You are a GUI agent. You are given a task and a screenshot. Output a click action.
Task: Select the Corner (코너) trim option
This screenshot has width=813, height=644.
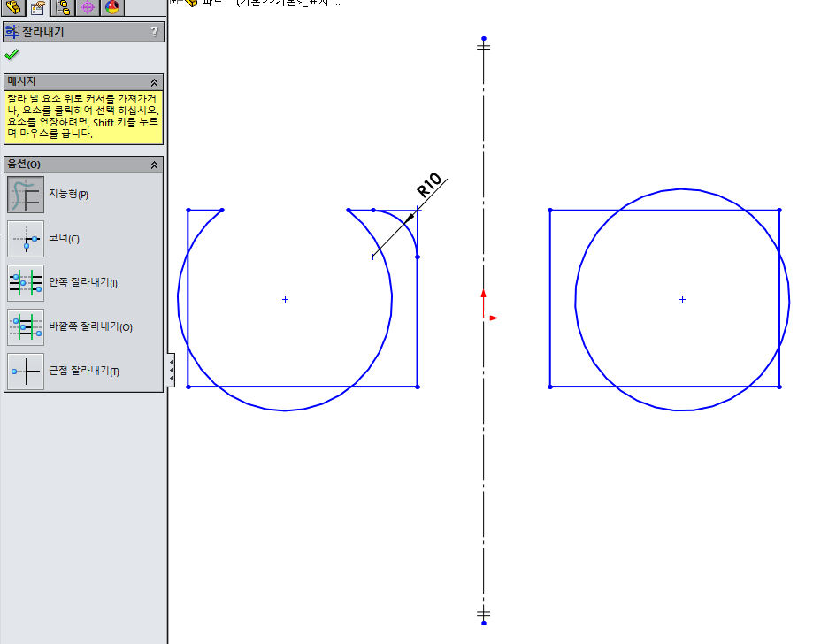[26, 238]
